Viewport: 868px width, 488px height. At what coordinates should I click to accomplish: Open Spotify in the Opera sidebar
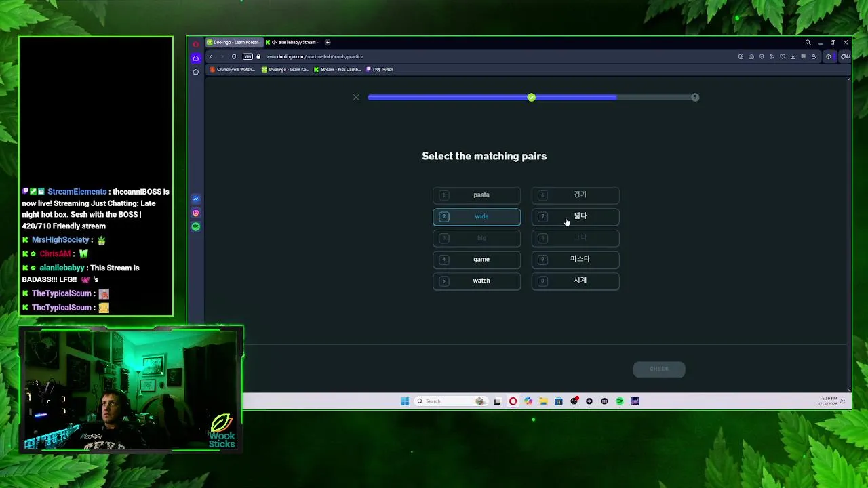[196, 227]
